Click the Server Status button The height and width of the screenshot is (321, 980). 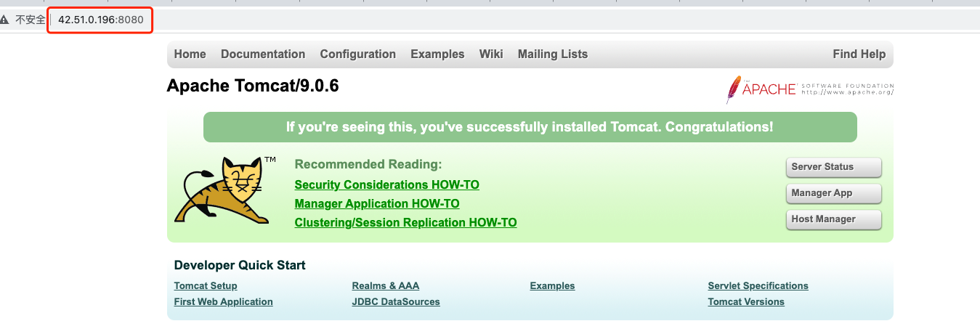click(833, 167)
